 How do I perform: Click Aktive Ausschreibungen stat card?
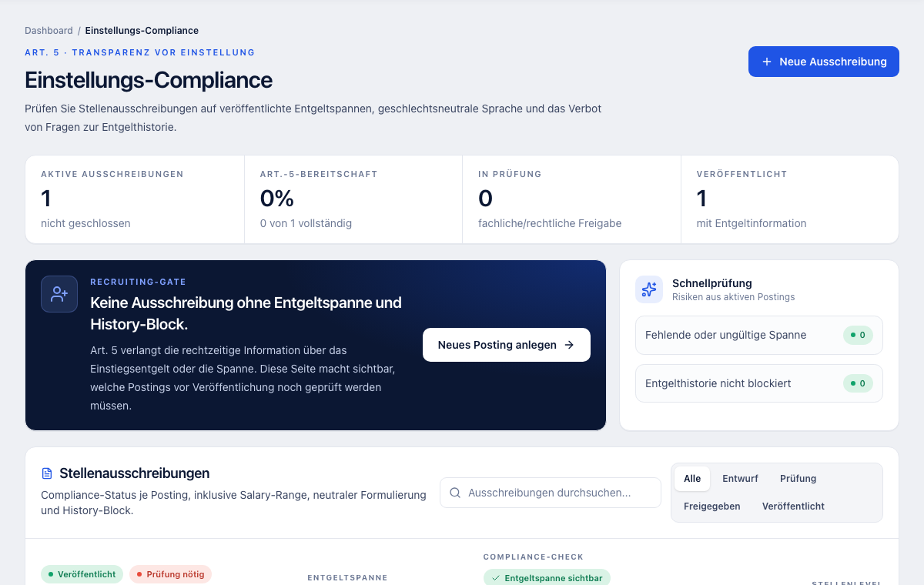tap(135, 199)
